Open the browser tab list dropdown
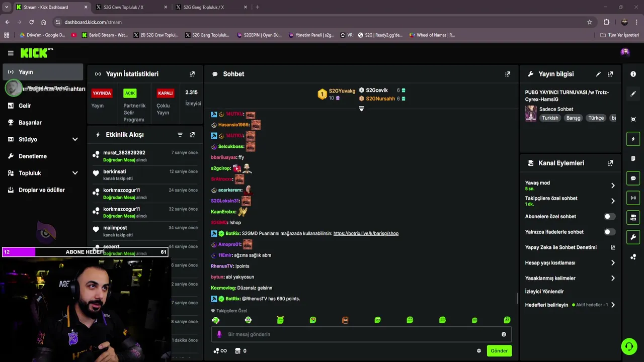Screen dimensions: 644x362 [x=7, y=7]
